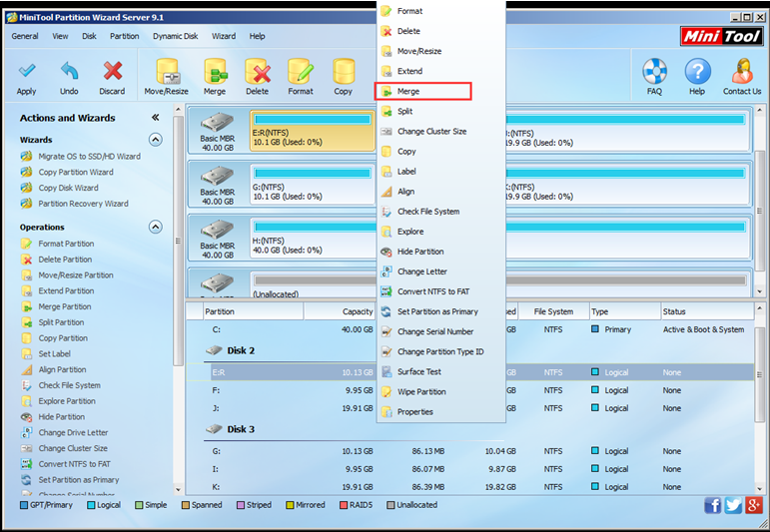The width and height of the screenshot is (770, 532).
Task: Click Copy Disk Wizard link
Action: tap(68, 188)
